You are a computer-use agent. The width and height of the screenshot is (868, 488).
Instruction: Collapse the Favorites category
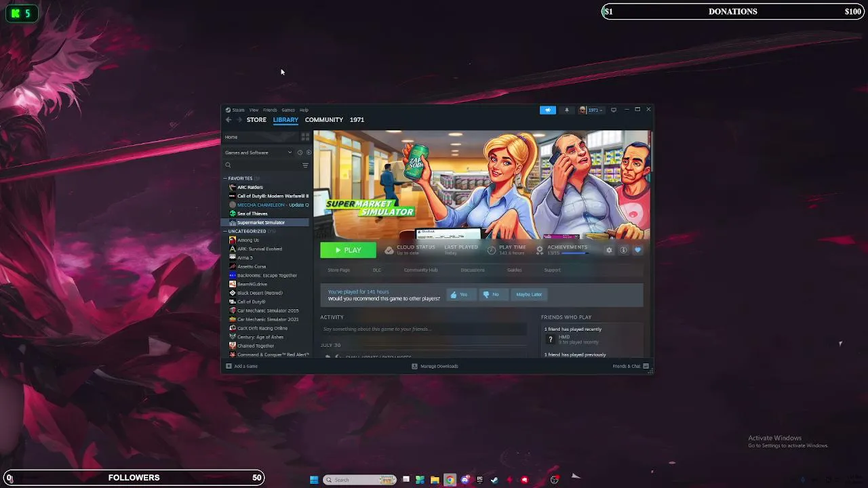point(226,178)
